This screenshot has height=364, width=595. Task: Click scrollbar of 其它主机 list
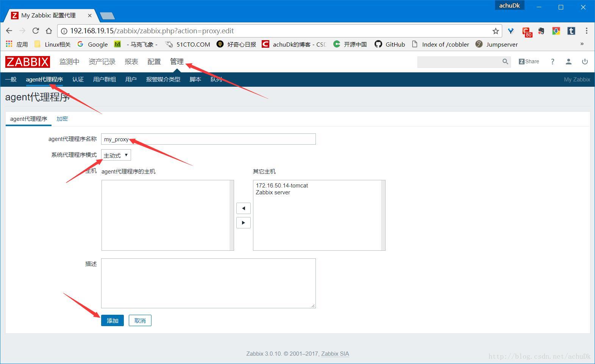tap(383, 215)
